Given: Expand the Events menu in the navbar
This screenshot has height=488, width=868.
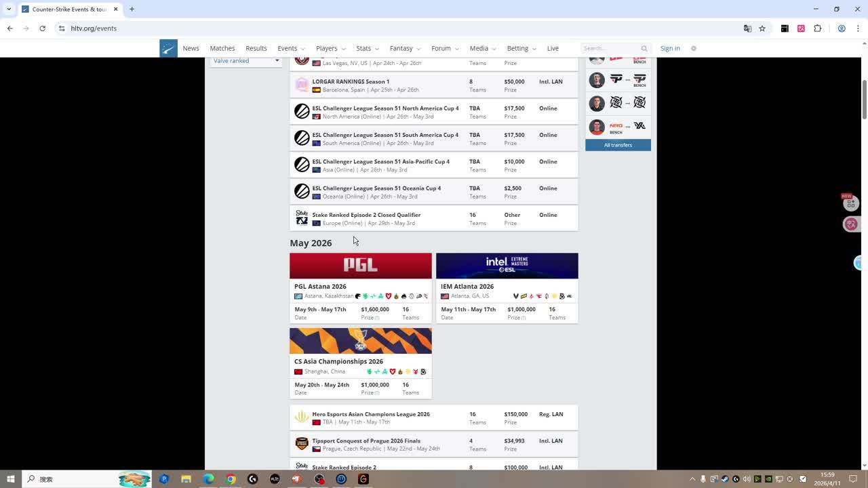Looking at the screenshot, I should coord(291,48).
